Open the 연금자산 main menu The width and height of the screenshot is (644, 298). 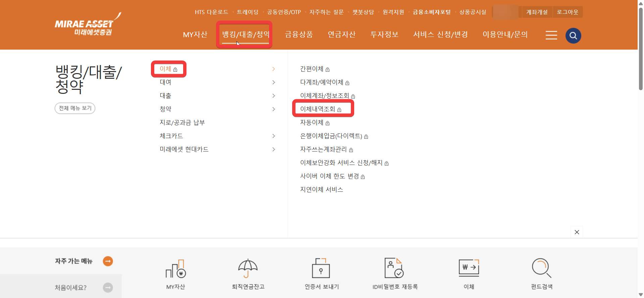click(341, 35)
